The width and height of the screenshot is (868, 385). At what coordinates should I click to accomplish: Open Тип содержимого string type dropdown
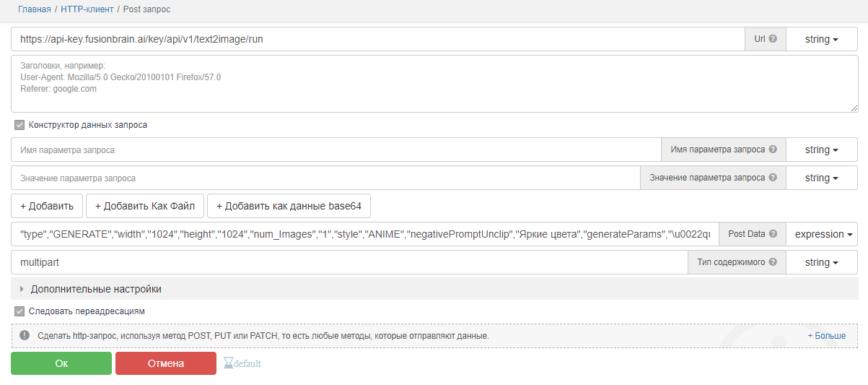tap(821, 262)
